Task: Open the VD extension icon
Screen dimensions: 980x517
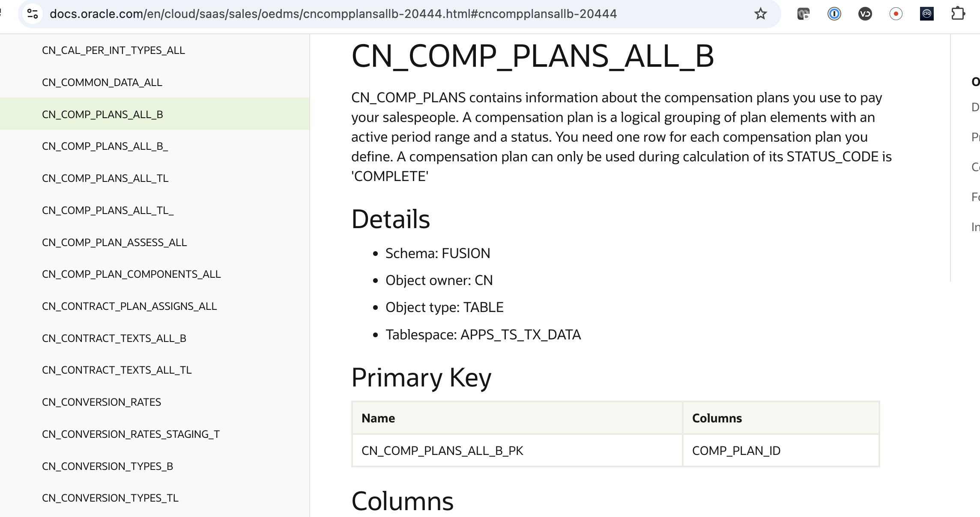Action: click(x=865, y=14)
